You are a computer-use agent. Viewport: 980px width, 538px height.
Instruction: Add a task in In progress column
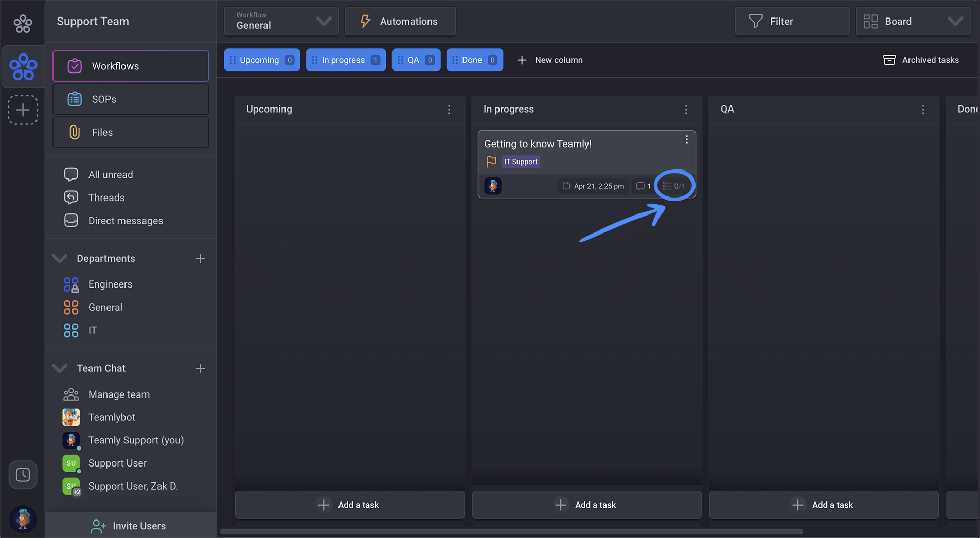[586, 505]
